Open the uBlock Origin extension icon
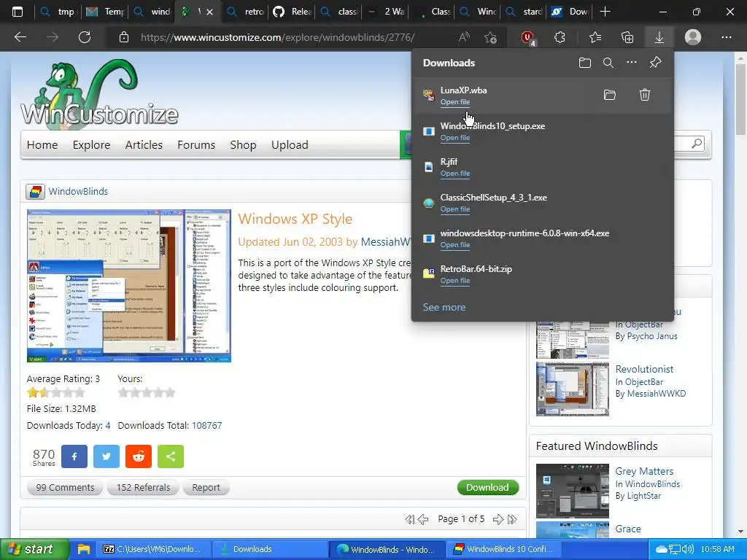This screenshot has height=560, width=747. coord(528,38)
